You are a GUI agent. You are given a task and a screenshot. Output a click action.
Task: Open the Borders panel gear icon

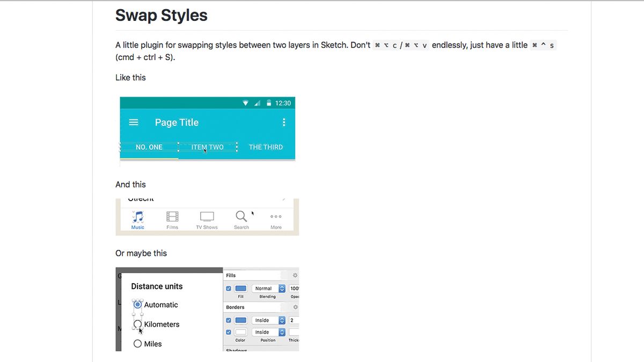[294, 307]
